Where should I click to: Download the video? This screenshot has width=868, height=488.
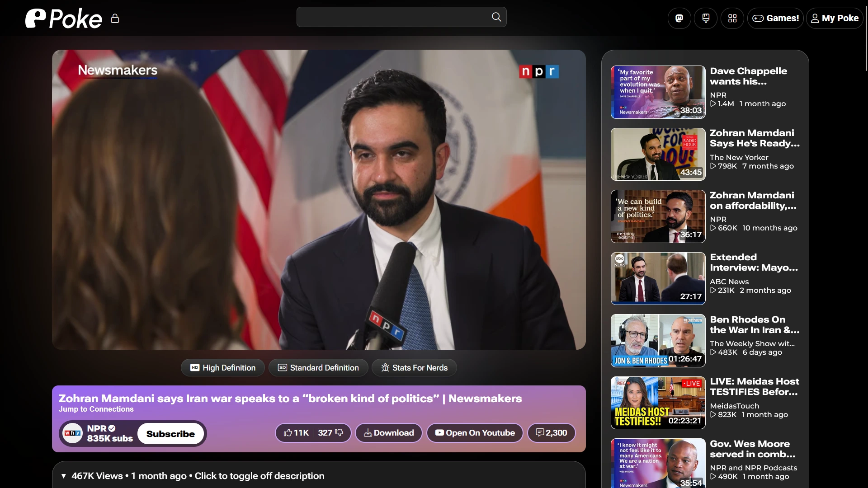(389, 433)
